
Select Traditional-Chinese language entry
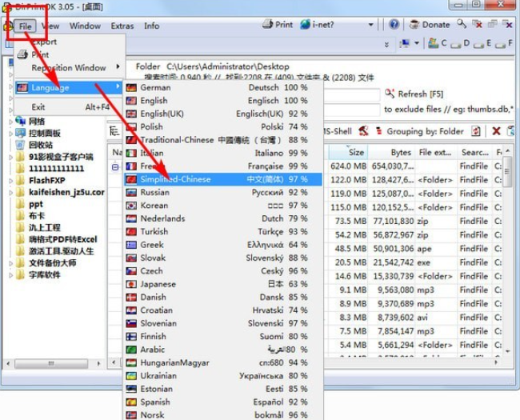click(x=223, y=140)
